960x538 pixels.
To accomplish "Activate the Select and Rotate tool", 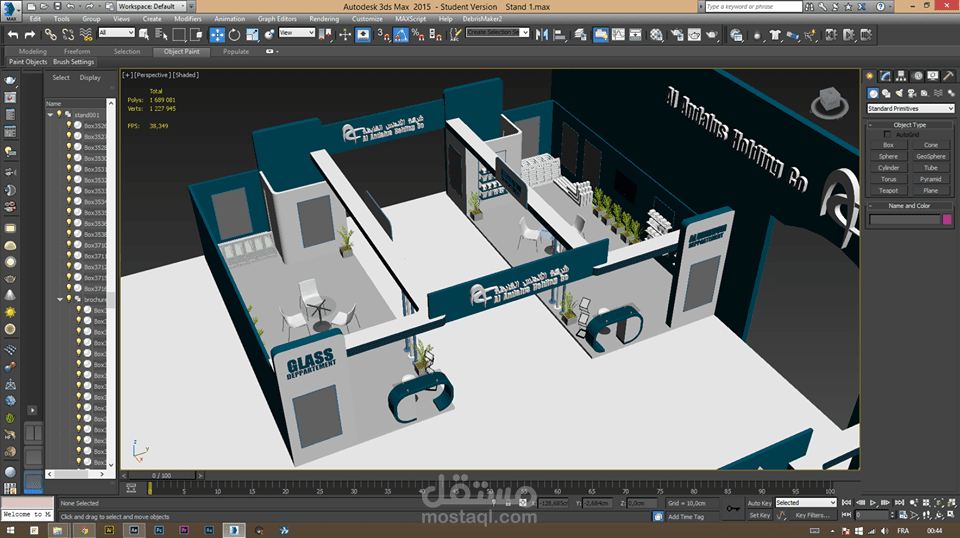I will pos(234,35).
